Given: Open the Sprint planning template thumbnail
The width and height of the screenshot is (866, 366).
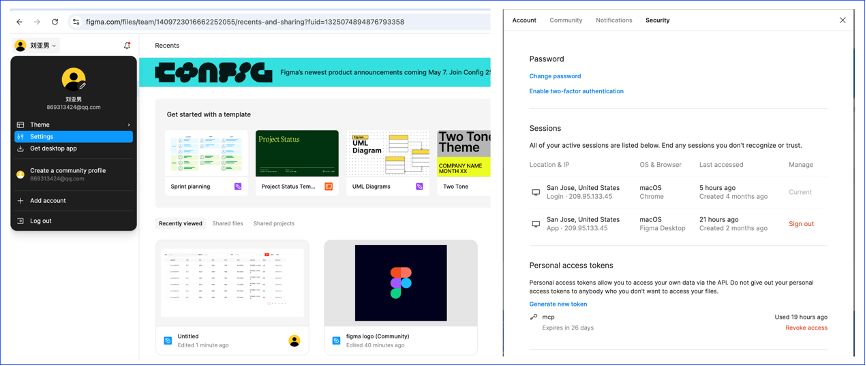Looking at the screenshot, I should [x=206, y=153].
